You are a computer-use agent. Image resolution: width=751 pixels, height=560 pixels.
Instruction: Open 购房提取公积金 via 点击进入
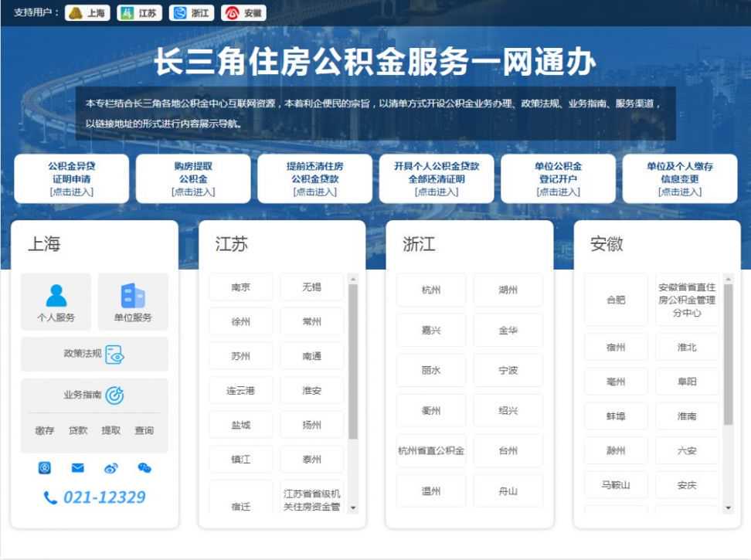pos(192,192)
